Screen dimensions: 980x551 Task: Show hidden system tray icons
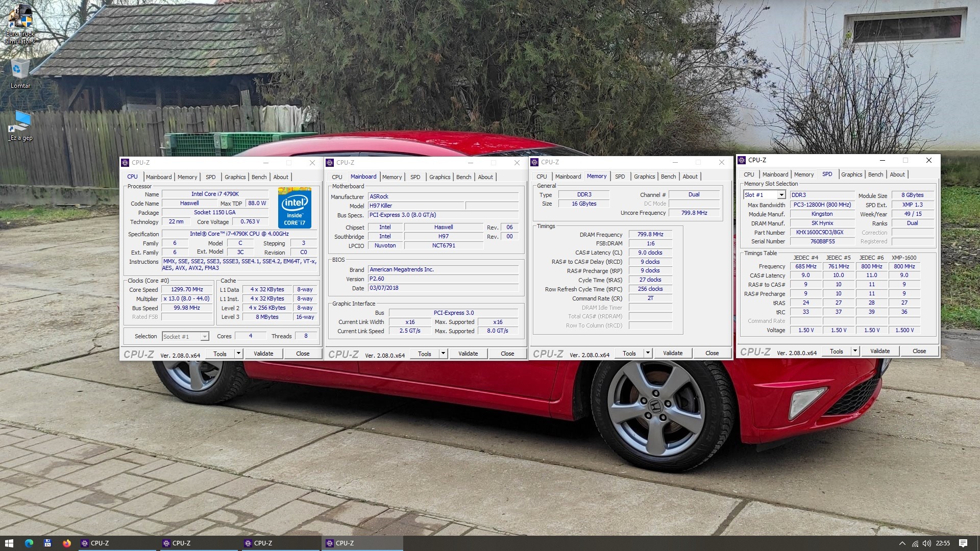[x=902, y=543]
